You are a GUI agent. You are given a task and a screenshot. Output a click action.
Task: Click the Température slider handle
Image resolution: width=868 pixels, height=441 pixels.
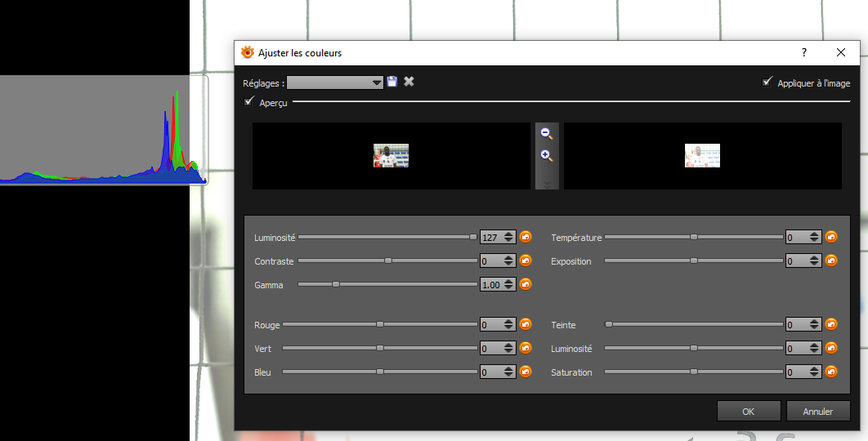click(x=694, y=237)
